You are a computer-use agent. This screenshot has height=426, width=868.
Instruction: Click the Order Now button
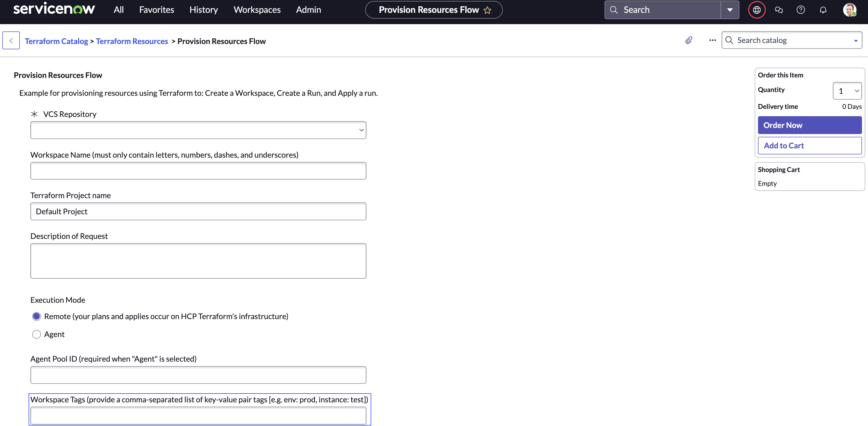[809, 125]
